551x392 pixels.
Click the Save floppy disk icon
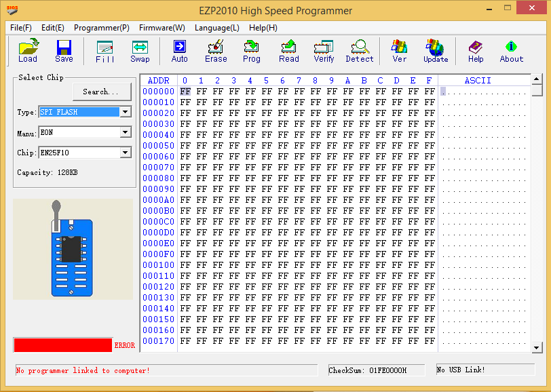tap(64, 51)
